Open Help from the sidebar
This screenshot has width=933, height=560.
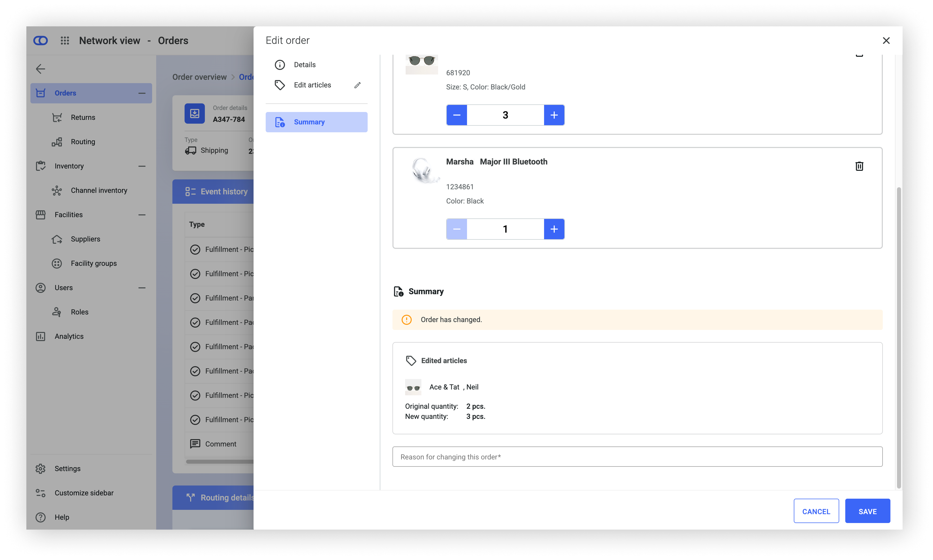(x=62, y=517)
